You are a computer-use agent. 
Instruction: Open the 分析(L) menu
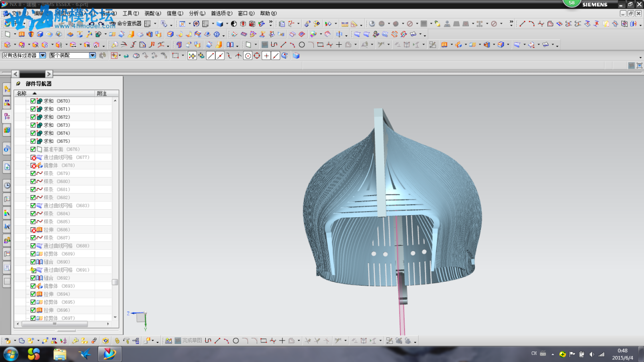(x=197, y=14)
